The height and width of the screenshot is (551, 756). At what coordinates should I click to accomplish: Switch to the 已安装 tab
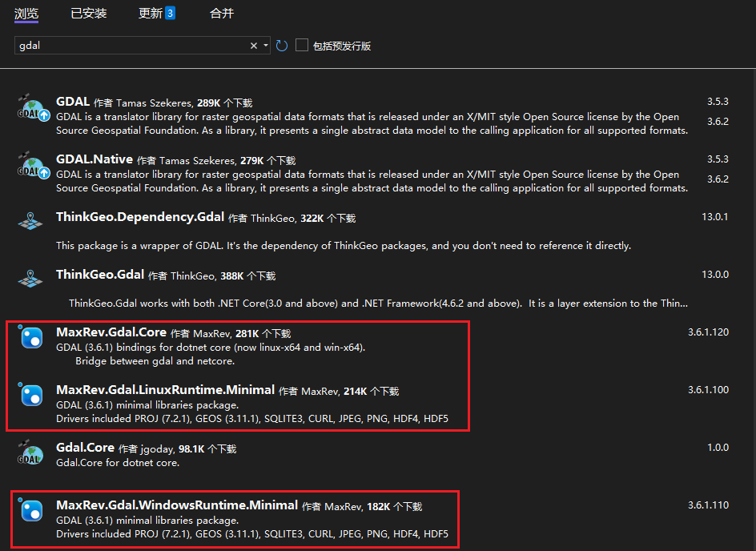pos(88,14)
